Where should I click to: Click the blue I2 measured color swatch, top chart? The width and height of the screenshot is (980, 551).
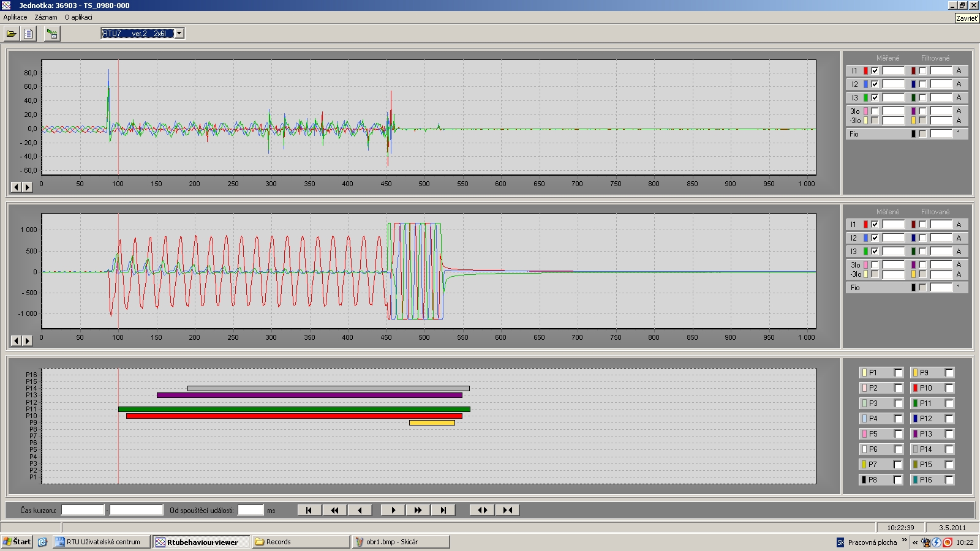pos(865,84)
